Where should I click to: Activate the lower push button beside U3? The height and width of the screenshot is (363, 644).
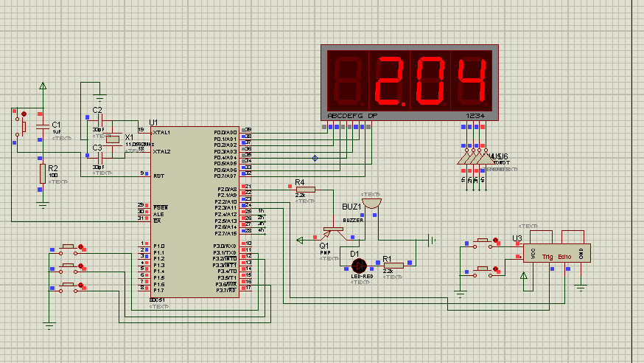(483, 271)
